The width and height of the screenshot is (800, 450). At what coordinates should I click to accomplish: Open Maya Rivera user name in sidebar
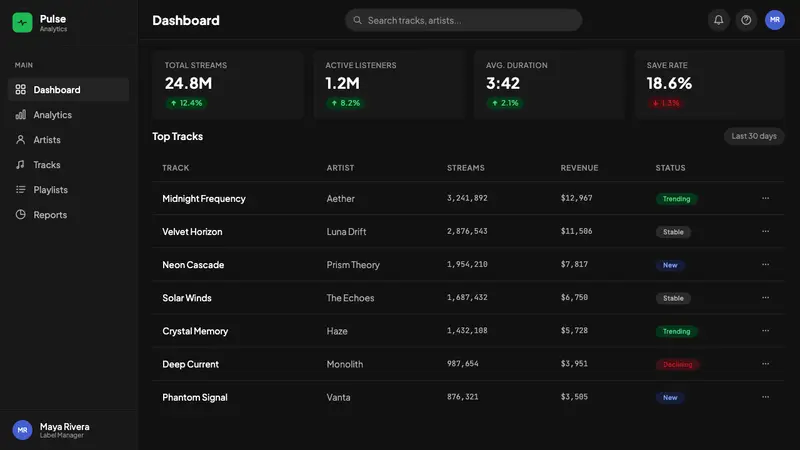click(64, 427)
